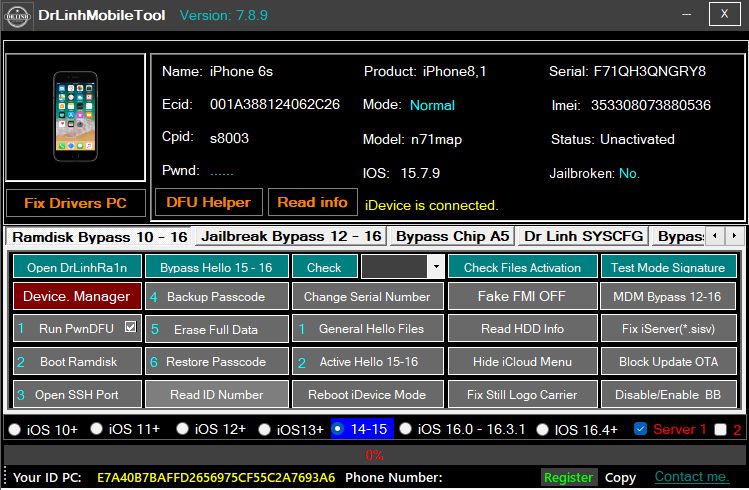Open the DFU Helper
The height and width of the screenshot is (490, 749).
click(208, 202)
